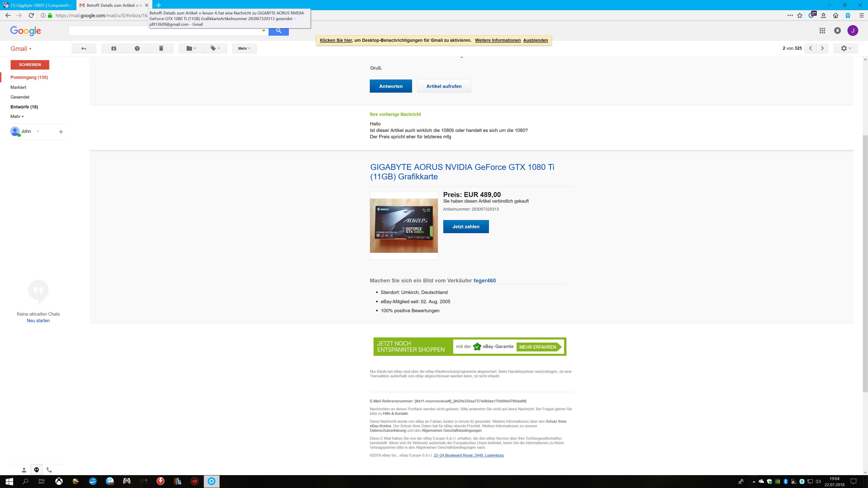Open Google apps grid
The image size is (868, 488).
[822, 31]
